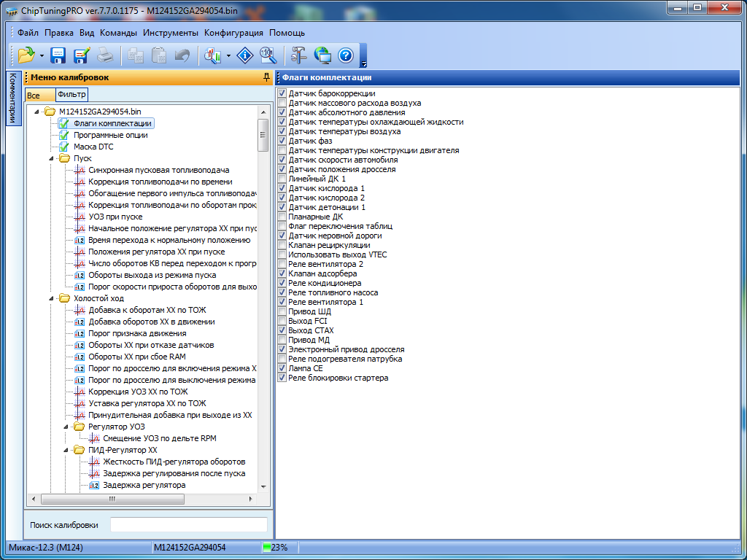Click the save-as icon with pencil

81,55
